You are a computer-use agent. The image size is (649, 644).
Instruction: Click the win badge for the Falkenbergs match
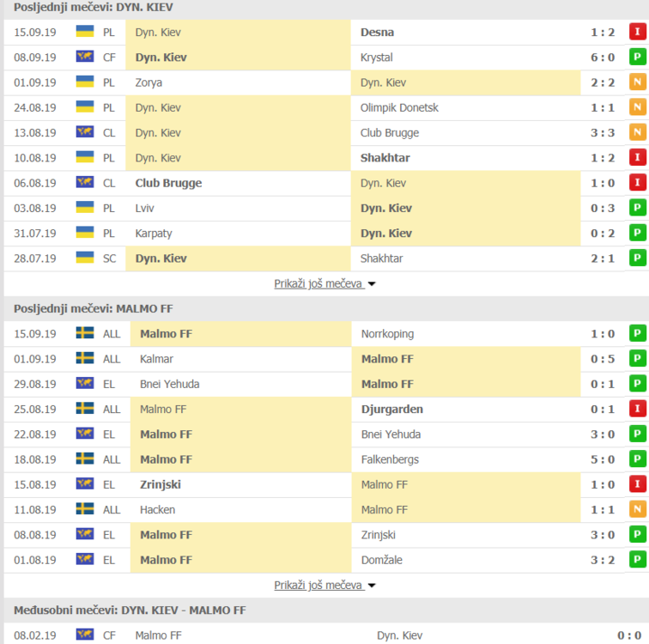pyautogui.click(x=637, y=459)
